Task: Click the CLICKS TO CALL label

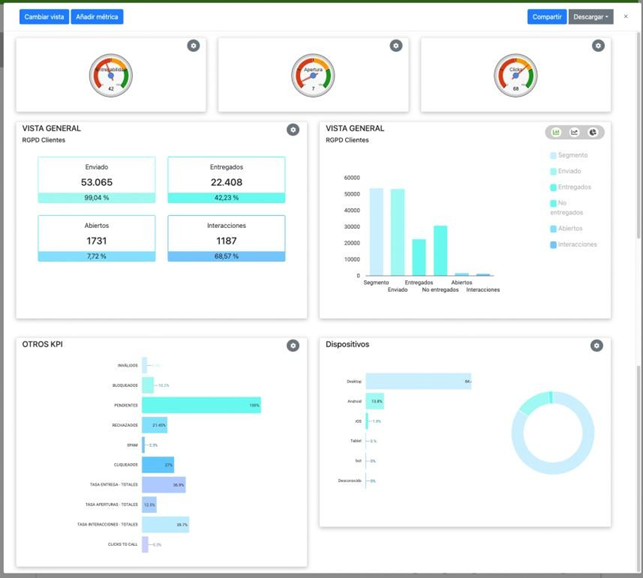Action: point(123,544)
